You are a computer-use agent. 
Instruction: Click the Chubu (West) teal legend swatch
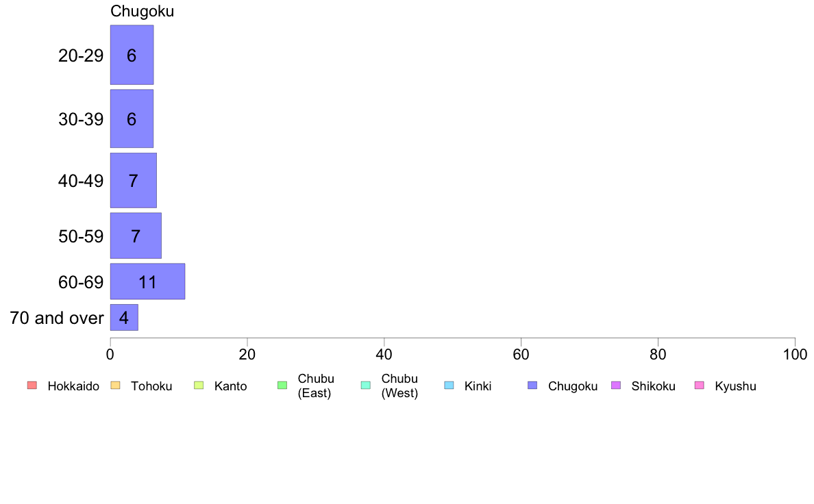pos(365,385)
